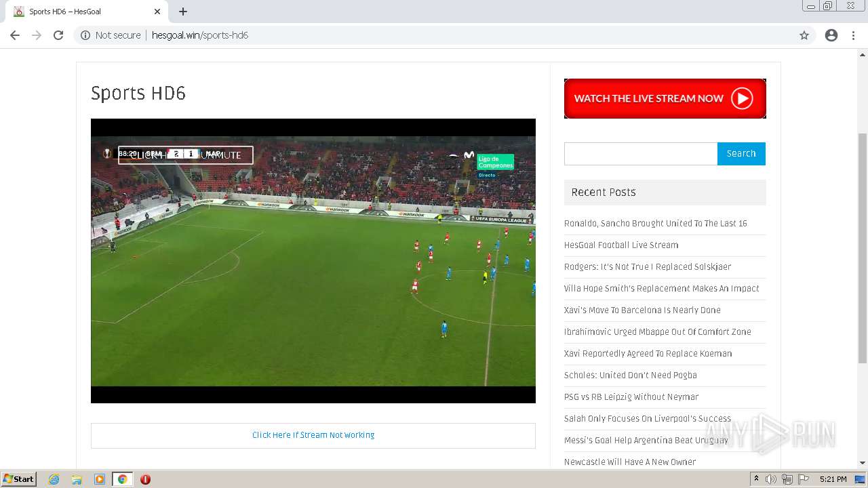This screenshot has height=488, width=868.
Task: Click the scrollbar up arrow
Action: coord(863,54)
